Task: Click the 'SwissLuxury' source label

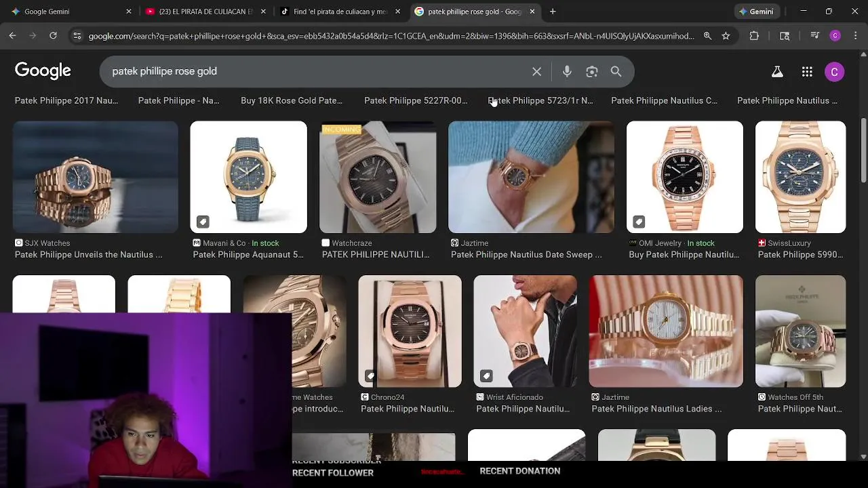Action: pyautogui.click(x=789, y=243)
